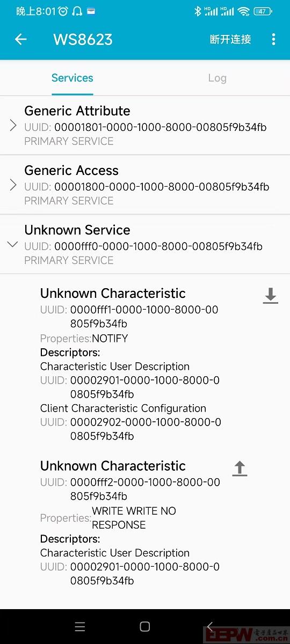Open the three-dot overflow menu
290x644 pixels.
[273, 39]
